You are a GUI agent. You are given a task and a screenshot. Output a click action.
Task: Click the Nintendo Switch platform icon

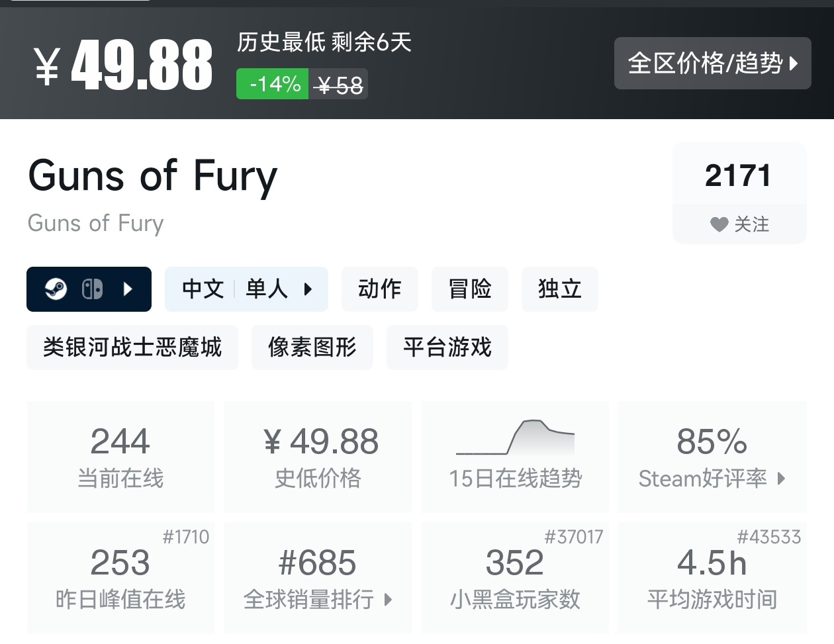[x=92, y=289]
